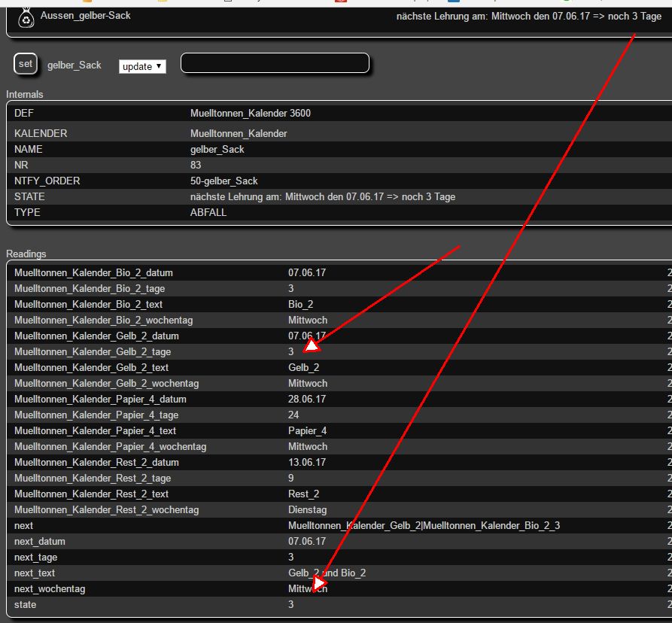This screenshot has width=672, height=623.
Task: Click the Papier_4_datum value 28.06.17
Action: pyautogui.click(x=306, y=399)
